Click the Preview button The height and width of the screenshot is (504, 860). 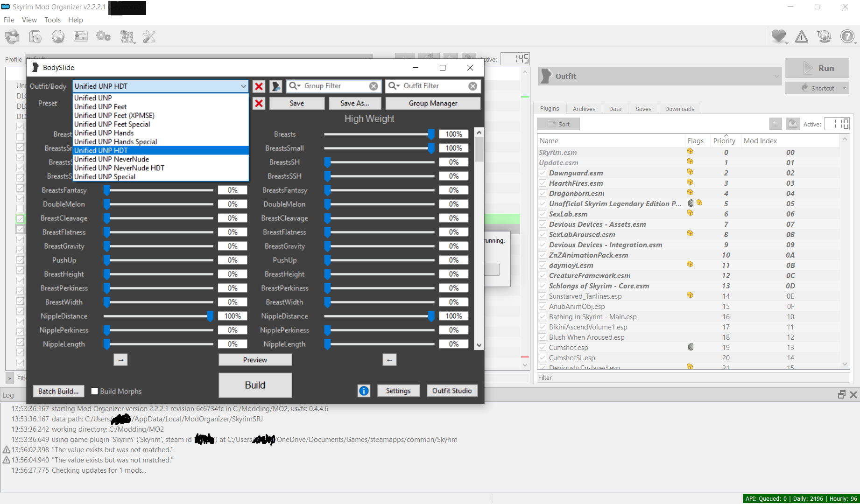[255, 360]
